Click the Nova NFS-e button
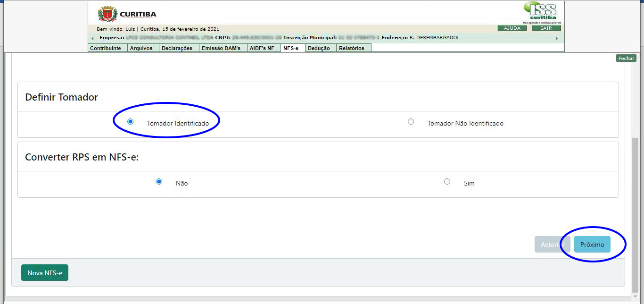The image size is (644, 304). [45, 273]
